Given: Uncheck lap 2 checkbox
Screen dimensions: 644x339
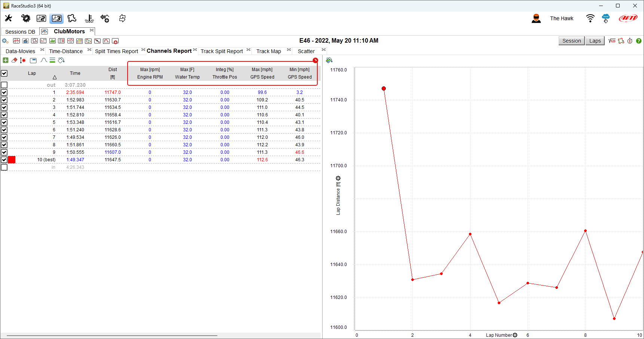Looking at the screenshot, I should pos(4,100).
